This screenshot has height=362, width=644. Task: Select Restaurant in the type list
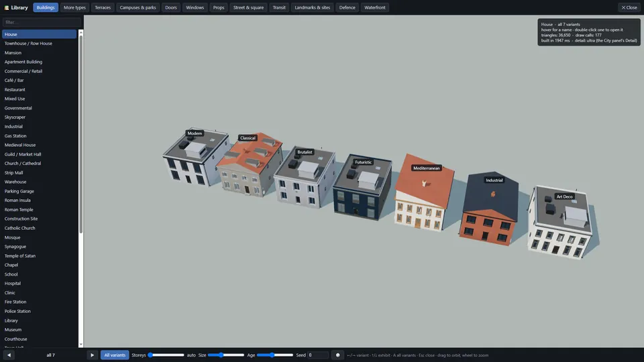[x=40, y=89]
